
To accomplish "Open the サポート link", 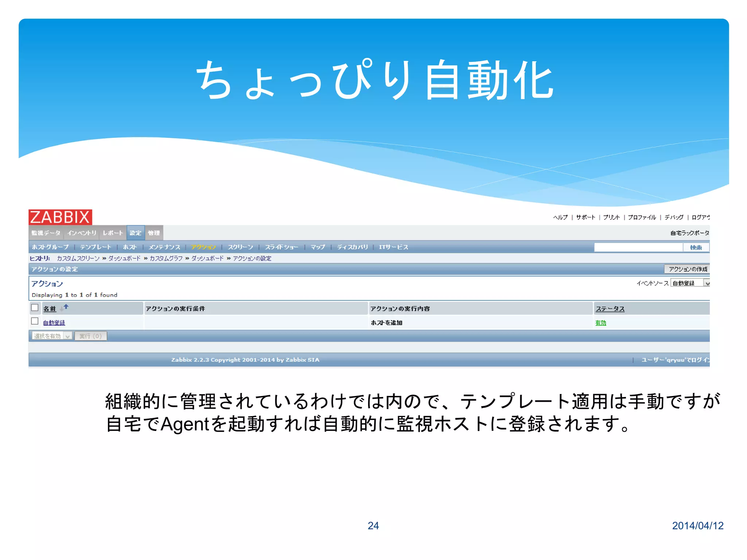I will pos(585,217).
